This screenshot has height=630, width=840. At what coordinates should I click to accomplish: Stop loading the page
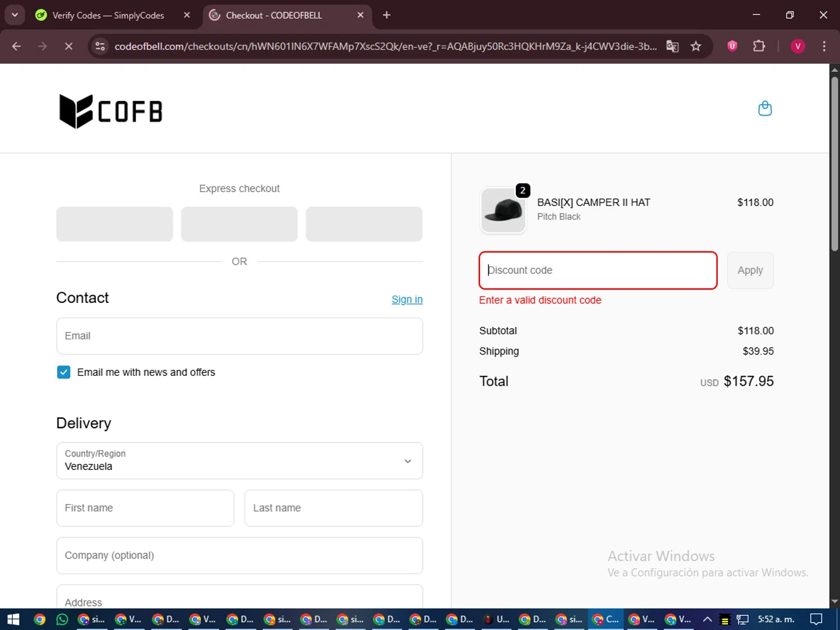[69, 46]
